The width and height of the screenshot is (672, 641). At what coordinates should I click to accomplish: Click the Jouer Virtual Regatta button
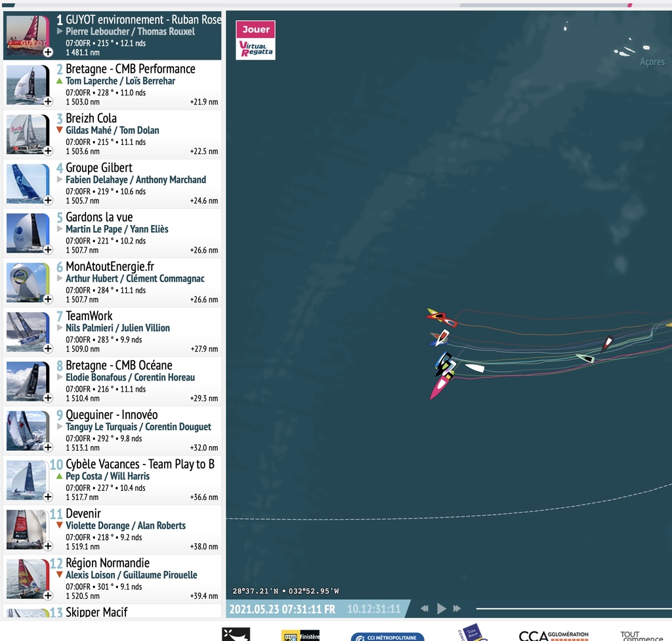pos(255,40)
